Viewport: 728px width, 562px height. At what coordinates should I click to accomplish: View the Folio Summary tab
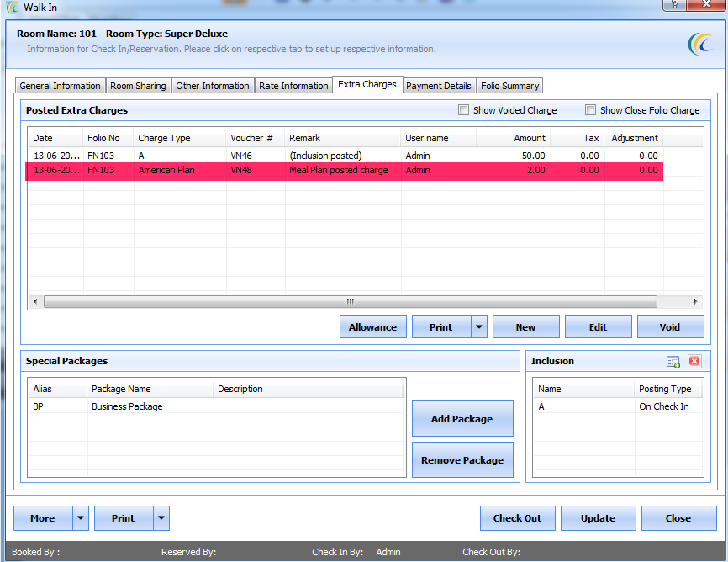coord(509,86)
